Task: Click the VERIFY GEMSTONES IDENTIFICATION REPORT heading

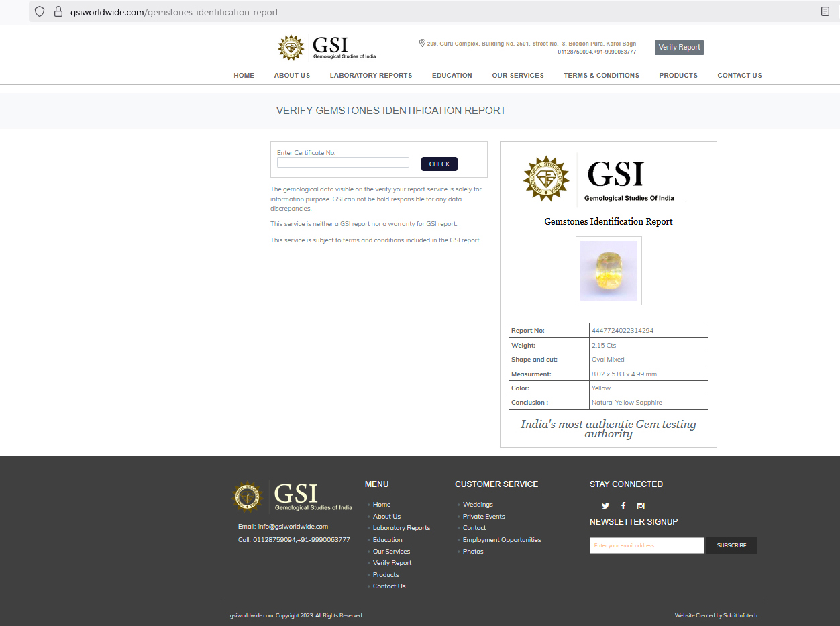Action: 391,111
